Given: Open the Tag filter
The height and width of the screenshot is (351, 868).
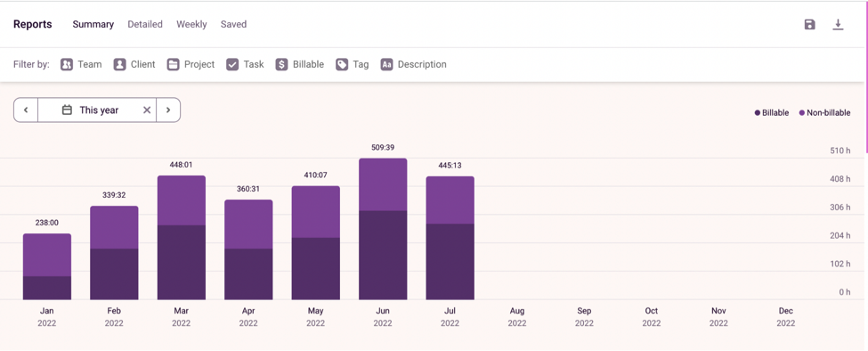Looking at the screenshot, I should (352, 64).
